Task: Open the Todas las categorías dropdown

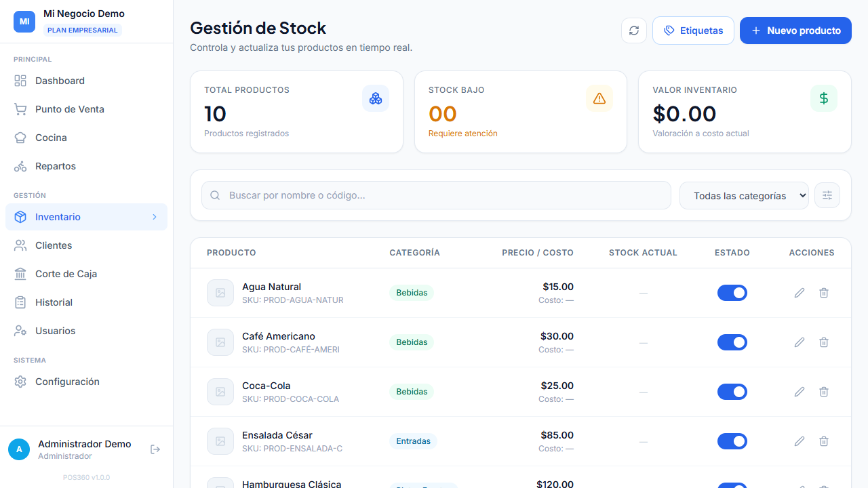Action: point(744,195)
